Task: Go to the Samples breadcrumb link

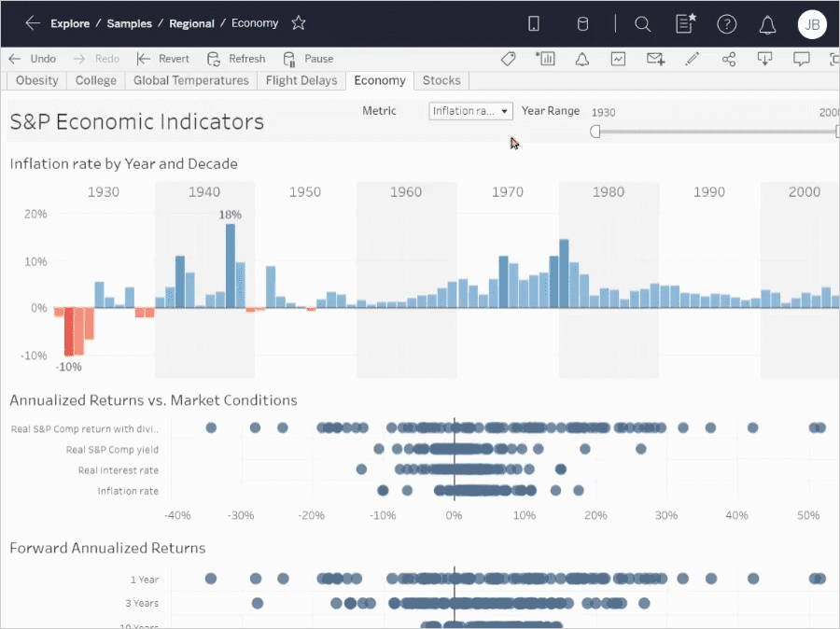Action: pyautogui.click(x=129, y=23)
